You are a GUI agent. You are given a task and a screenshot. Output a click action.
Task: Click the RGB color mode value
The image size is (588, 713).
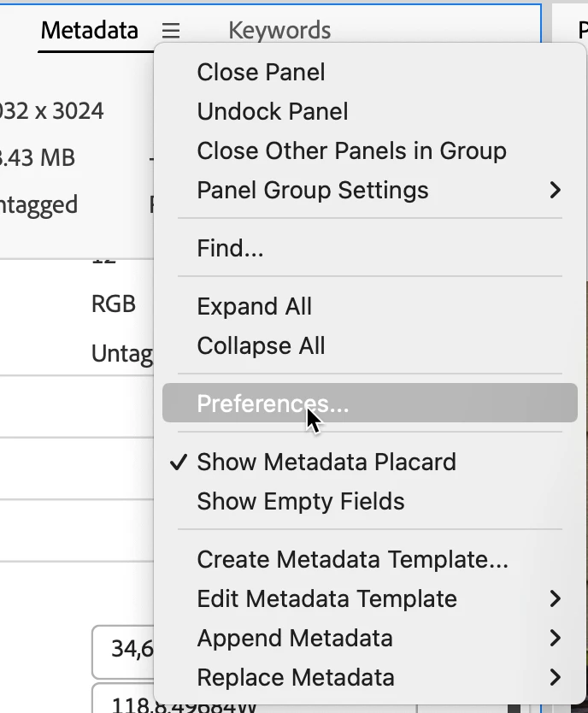pyautogui.click(x=113, y=303)
